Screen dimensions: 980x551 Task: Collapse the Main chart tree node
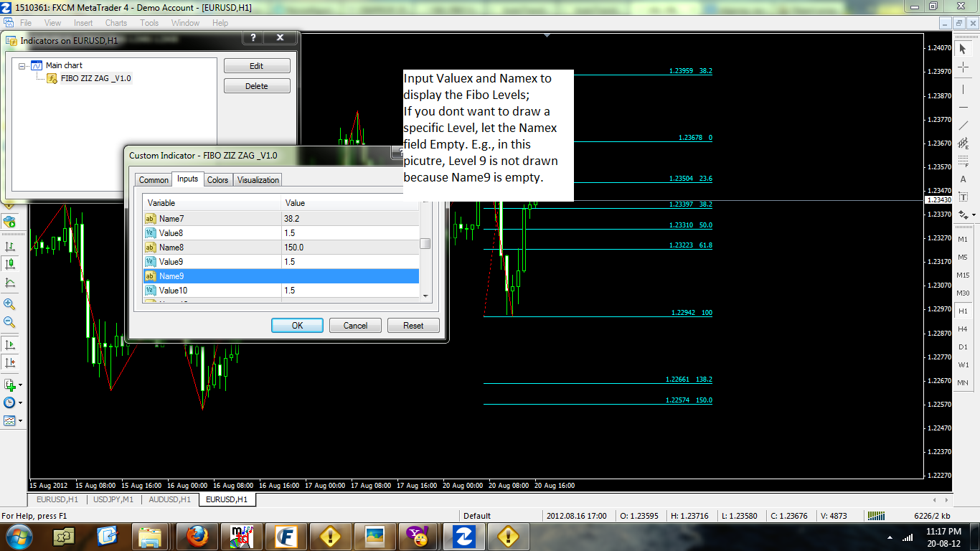23,65
